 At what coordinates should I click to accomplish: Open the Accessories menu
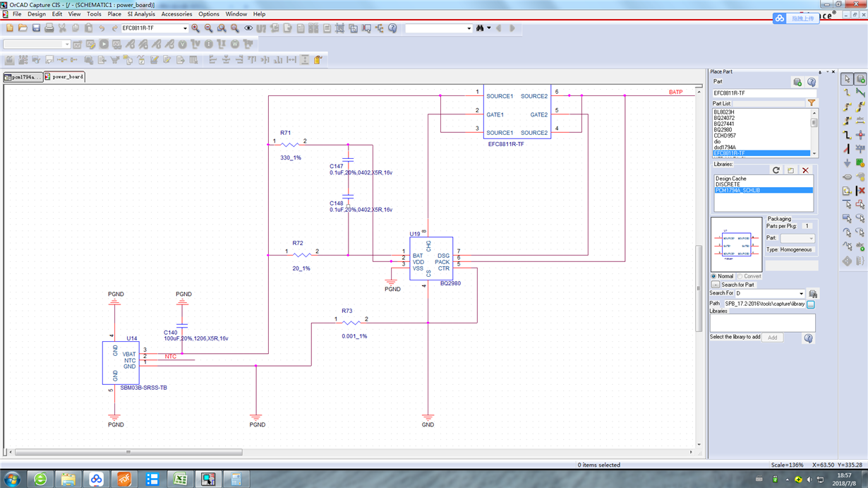[176, 14]
